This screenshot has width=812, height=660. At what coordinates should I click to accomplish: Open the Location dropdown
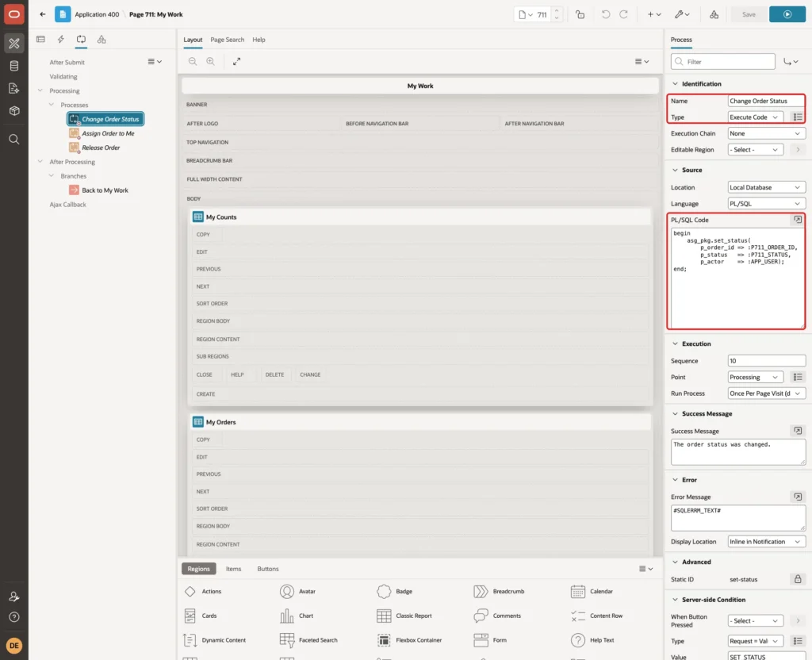(x=766, y=187)
